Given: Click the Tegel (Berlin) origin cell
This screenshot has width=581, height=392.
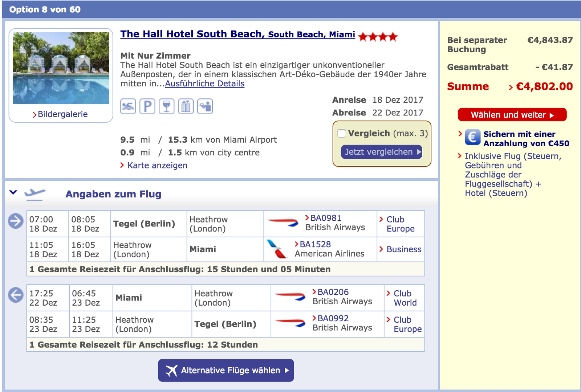Looking at the screenshot, I should pyautogui.click(x=149, y=224).
